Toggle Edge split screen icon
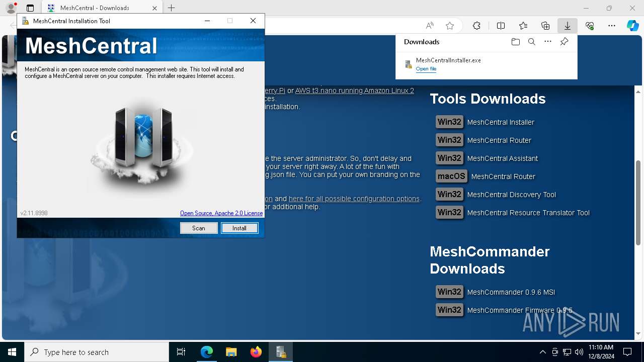 (x=501, y=26)
